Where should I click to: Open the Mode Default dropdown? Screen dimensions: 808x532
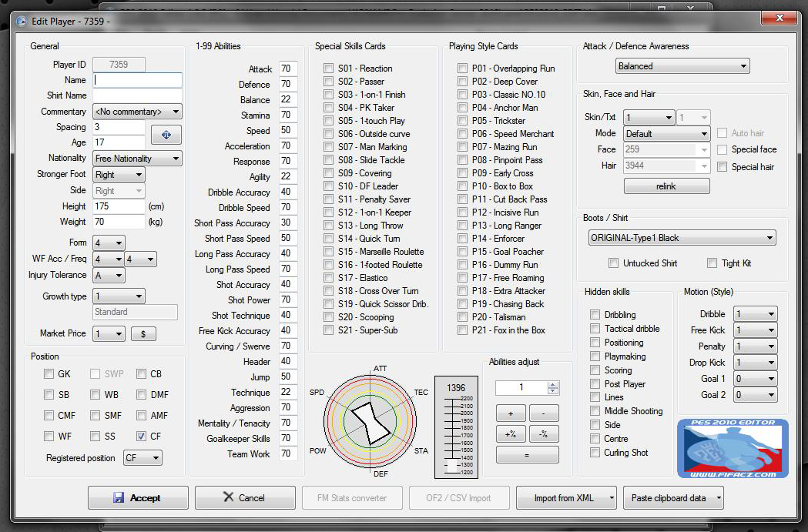(667, 134)
